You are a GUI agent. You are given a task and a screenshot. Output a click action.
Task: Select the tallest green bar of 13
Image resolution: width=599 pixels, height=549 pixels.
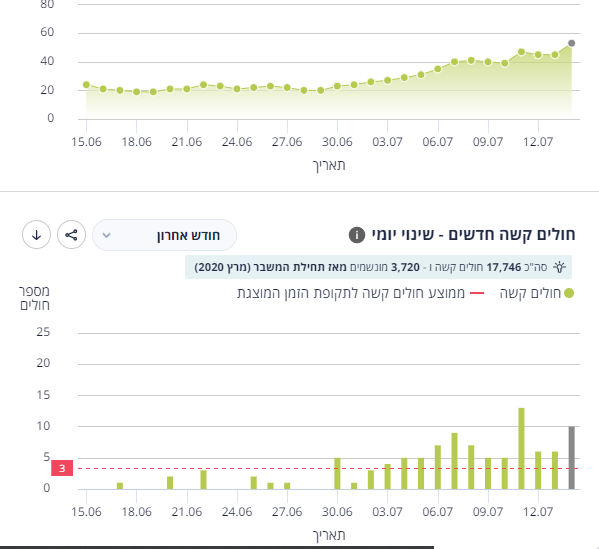(521, 449)
